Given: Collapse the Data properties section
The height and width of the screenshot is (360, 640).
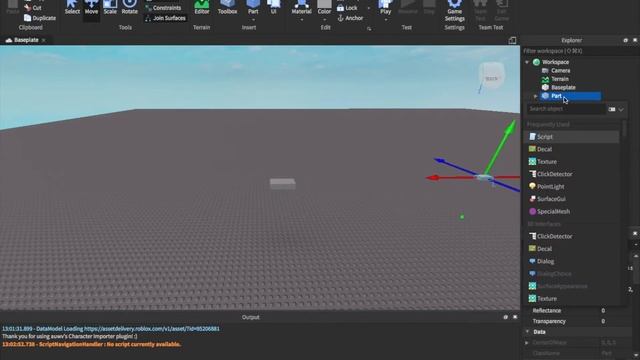Looking at the screenshot, I should point(527,332).
